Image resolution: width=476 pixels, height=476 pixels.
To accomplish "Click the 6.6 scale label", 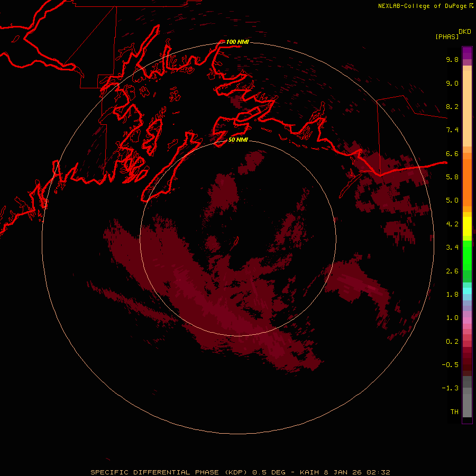I will point(452,153).
